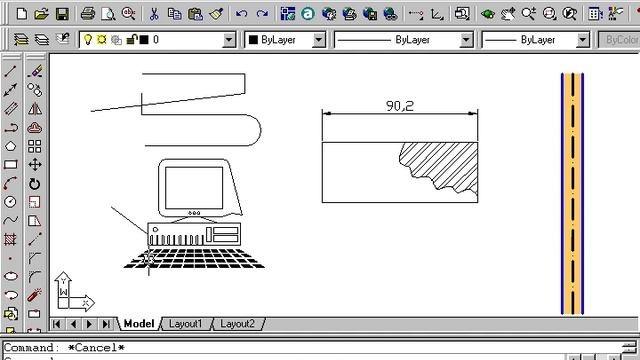Select the Arc draw tool
This screenshot has width=640, height=360.
click(10, 183)
